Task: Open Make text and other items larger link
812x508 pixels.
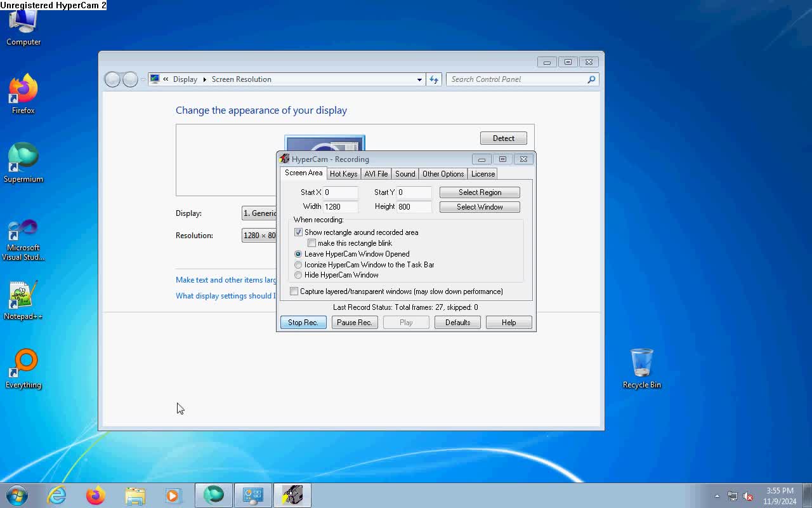Action: pyautogui.click(x=226, y=280)
